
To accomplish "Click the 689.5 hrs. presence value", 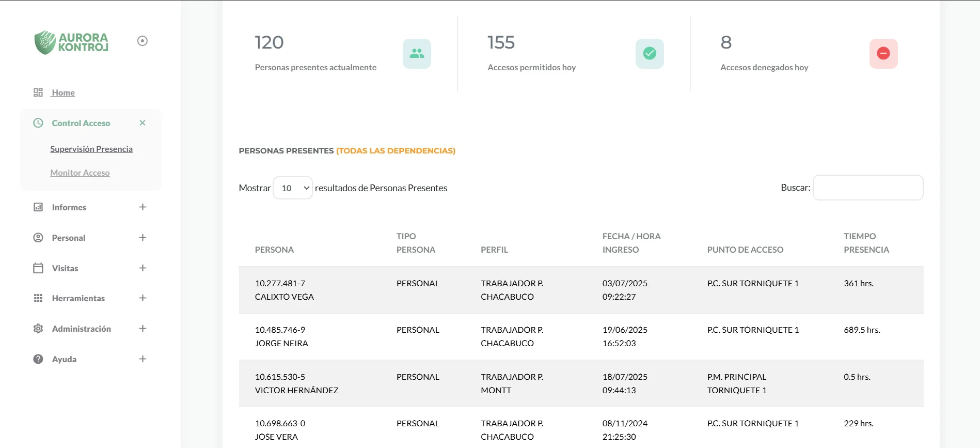I will point(862,330).
